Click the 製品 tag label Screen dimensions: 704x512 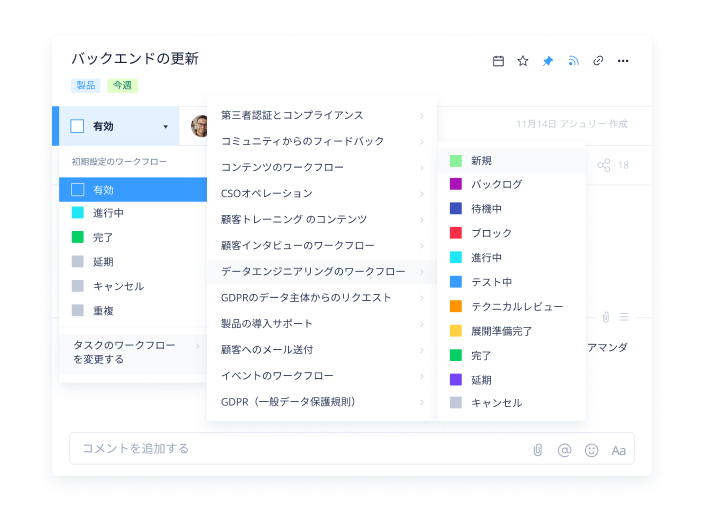pyautogui.click(x=86, y=85)
